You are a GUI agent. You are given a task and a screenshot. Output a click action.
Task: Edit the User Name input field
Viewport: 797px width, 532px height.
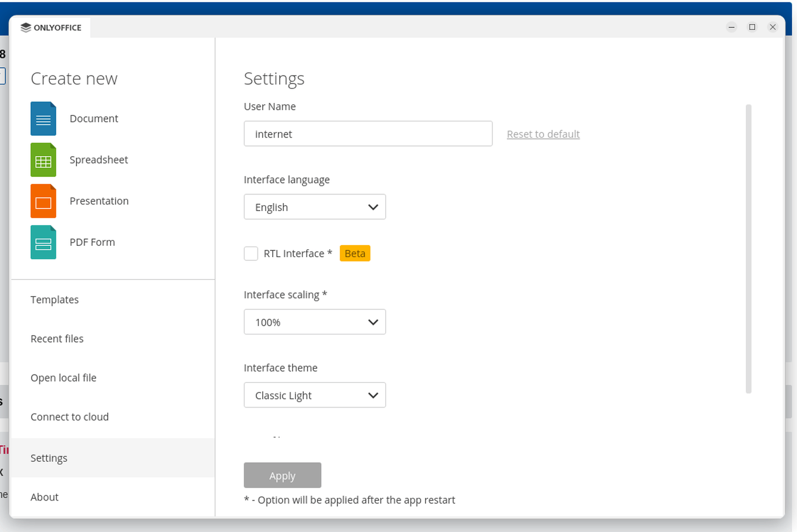(368, 134)
